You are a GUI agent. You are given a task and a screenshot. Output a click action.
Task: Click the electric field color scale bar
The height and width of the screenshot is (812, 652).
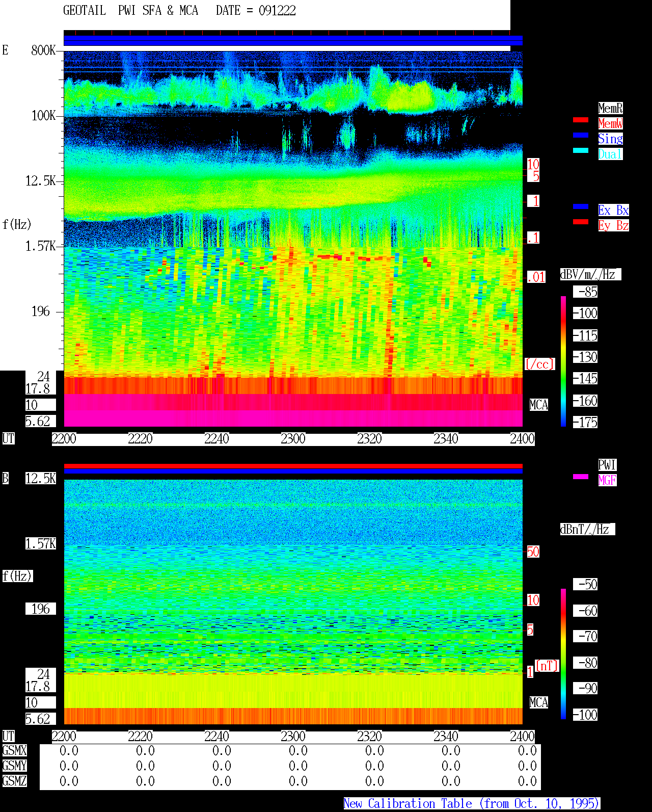(x=563, y=361)
